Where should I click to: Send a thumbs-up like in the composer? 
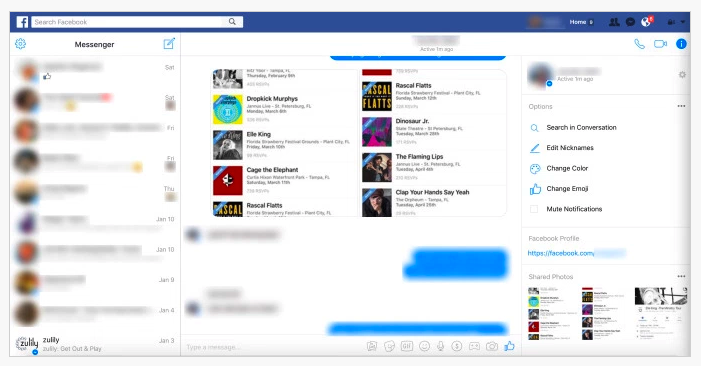pos(509,346)
